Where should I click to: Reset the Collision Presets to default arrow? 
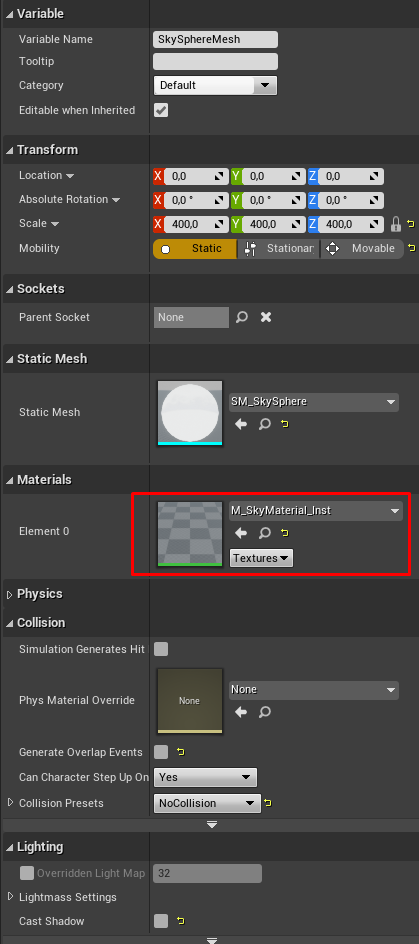tap(268, 803)
